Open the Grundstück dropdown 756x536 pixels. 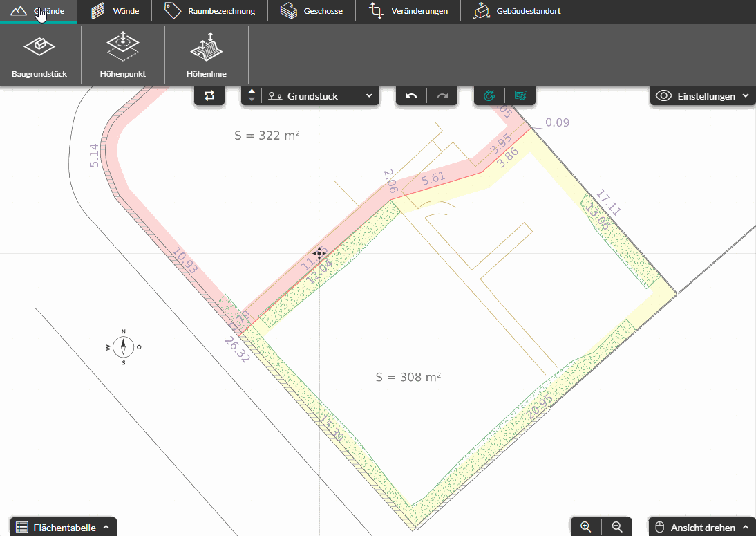tap(321, 95)
